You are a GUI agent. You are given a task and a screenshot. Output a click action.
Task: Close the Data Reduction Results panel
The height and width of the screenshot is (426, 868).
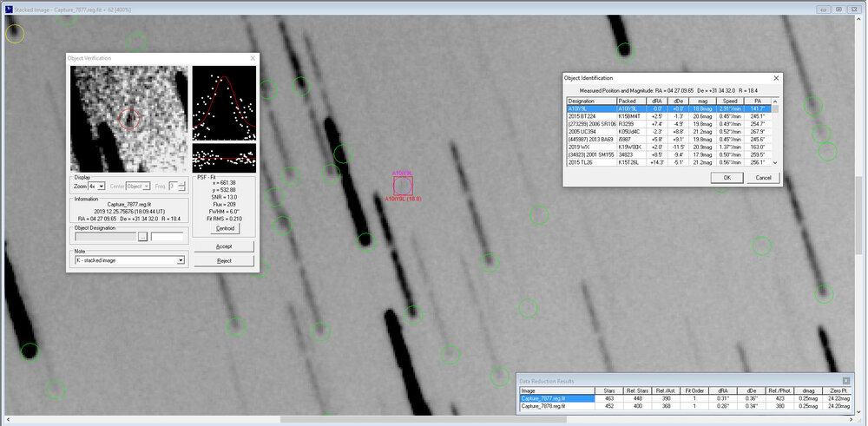pos(845,381)
